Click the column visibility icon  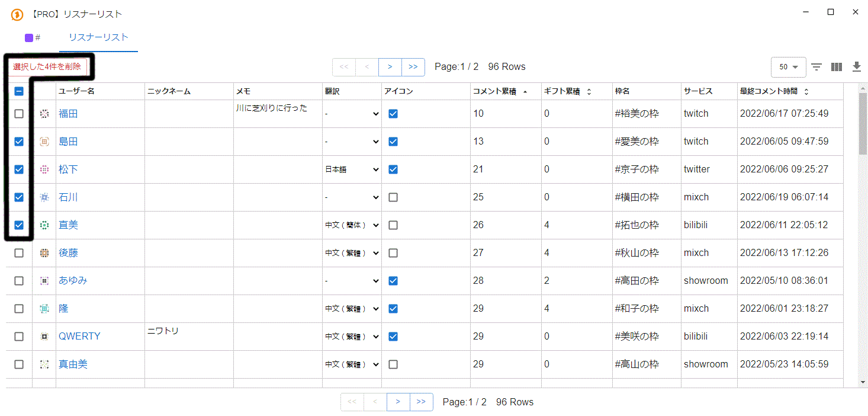(837, 67)
